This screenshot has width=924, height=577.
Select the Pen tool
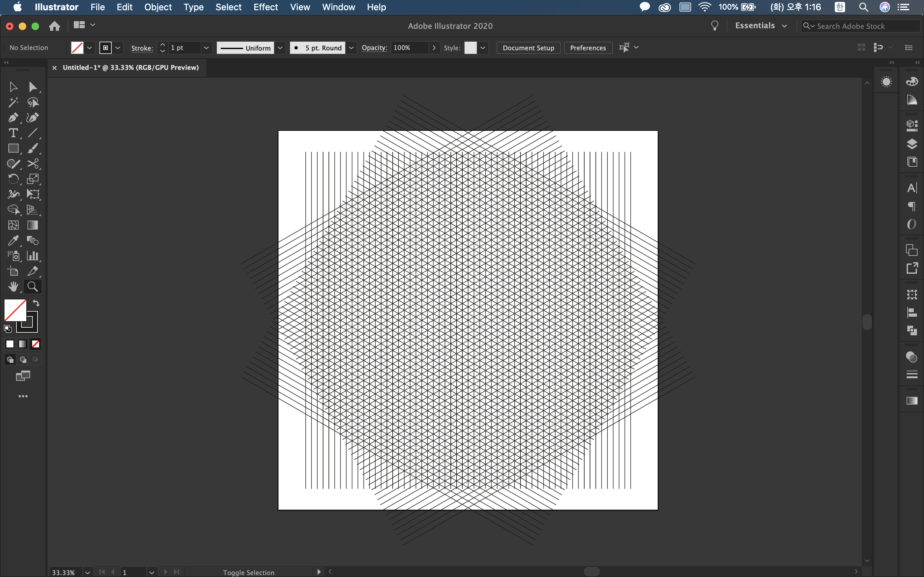click(x=13, y=118)
